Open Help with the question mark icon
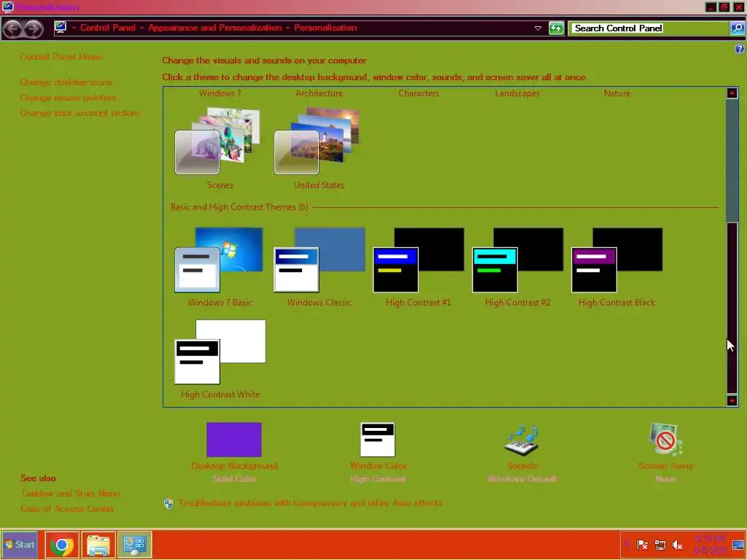Image resolution: width=747 pixels, height=560 pixels. (x=740, y=49)
